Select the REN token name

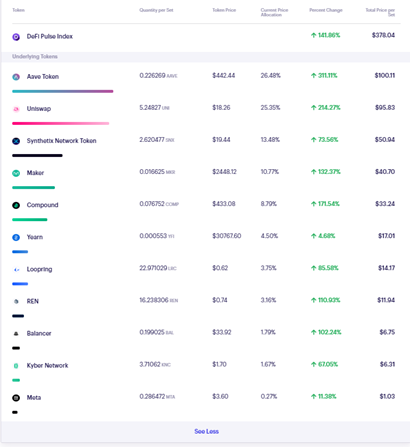[33, 301]
